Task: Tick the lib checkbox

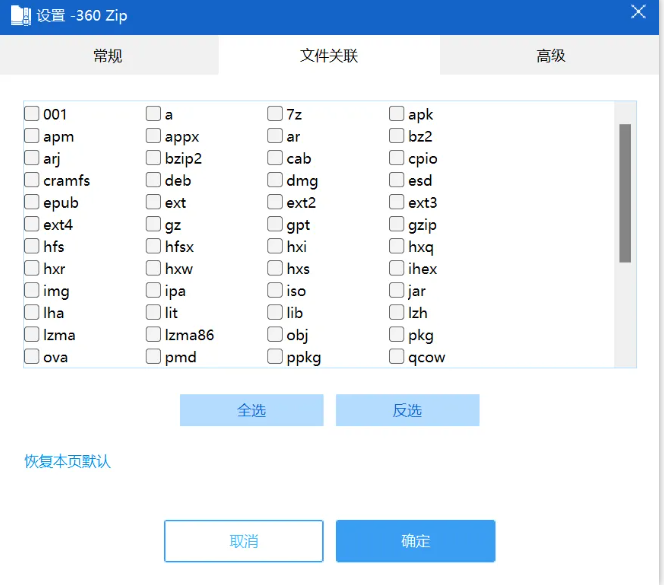Action: 275,312
